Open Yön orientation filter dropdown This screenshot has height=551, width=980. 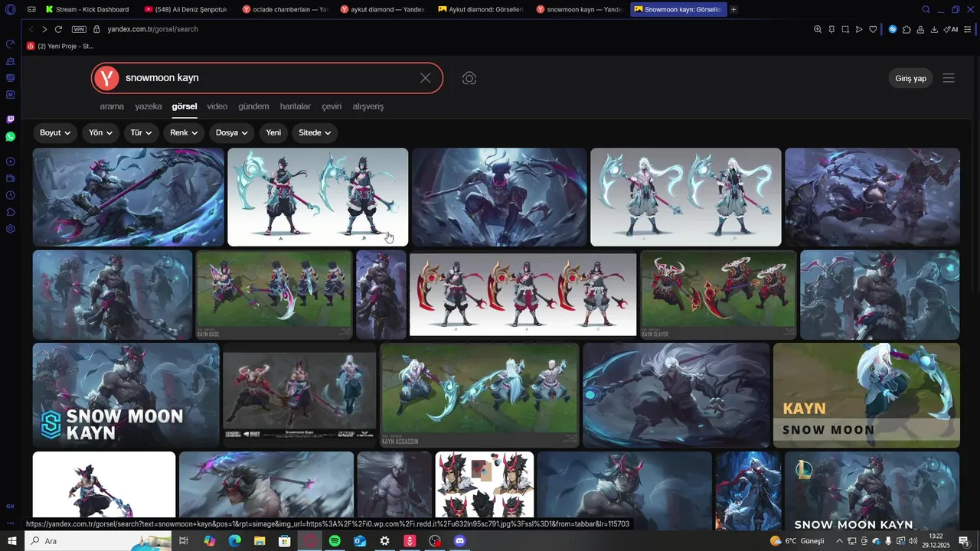point(100,132)
